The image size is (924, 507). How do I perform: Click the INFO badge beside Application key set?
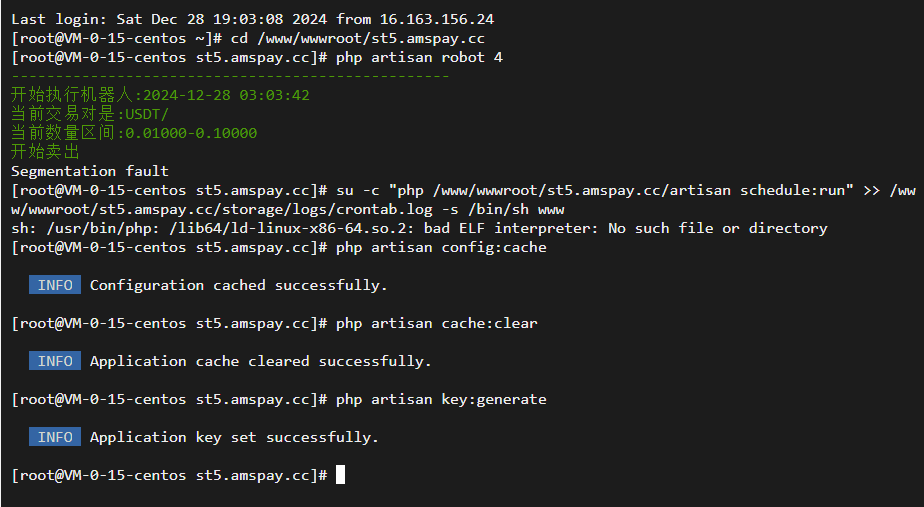(x=55, y=437)
